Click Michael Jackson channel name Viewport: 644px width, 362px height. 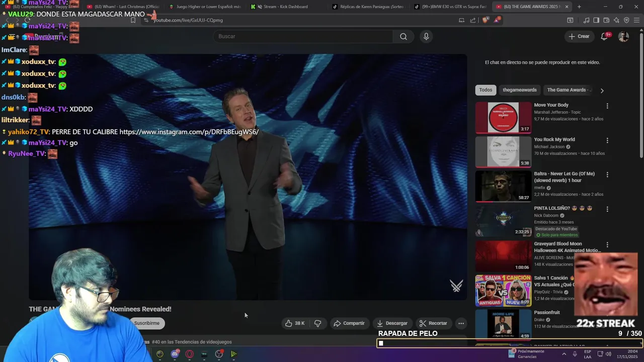(x=549, y=147)
